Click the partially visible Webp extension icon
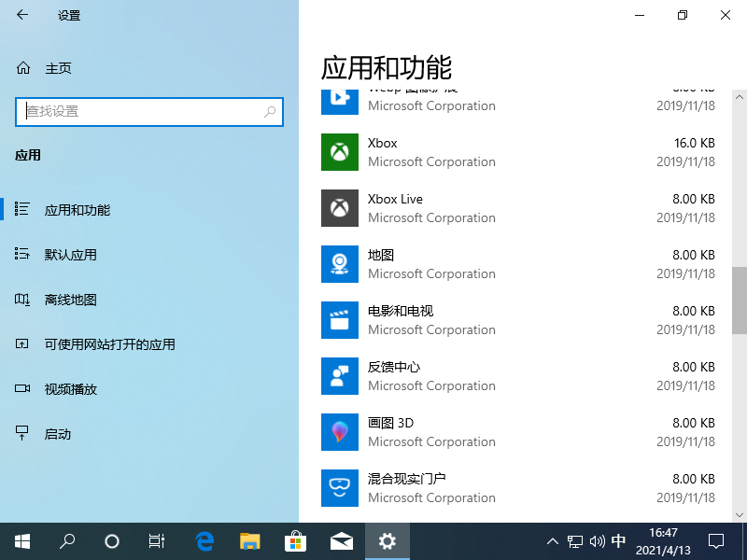 (x=340, y=102)
